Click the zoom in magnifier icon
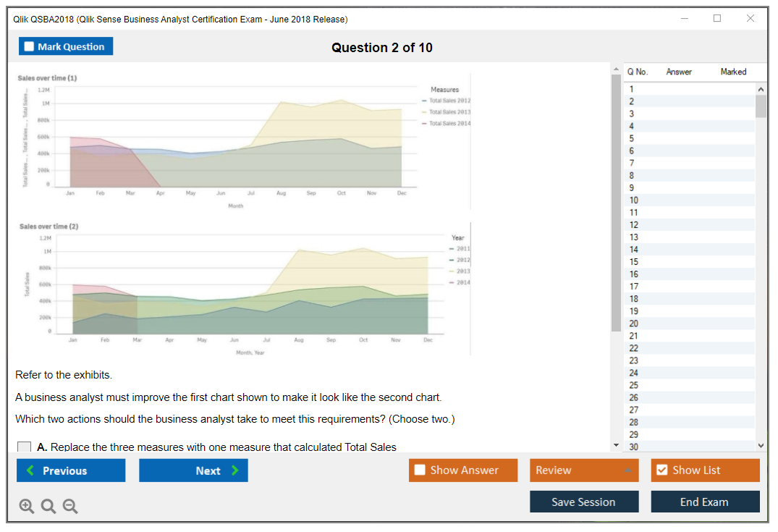This screenshot has height=532, width=778. pos(27,507)
